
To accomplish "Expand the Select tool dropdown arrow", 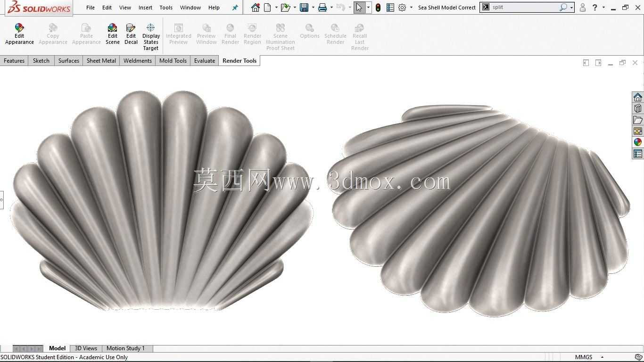I will point(368,8).
